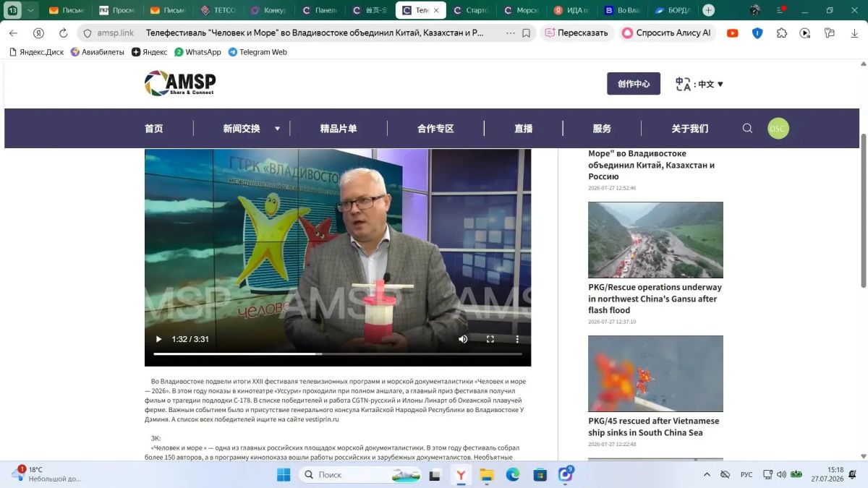Click the 创作中心 button
This screenshot has width=868, height=488.
pos(634,84)
